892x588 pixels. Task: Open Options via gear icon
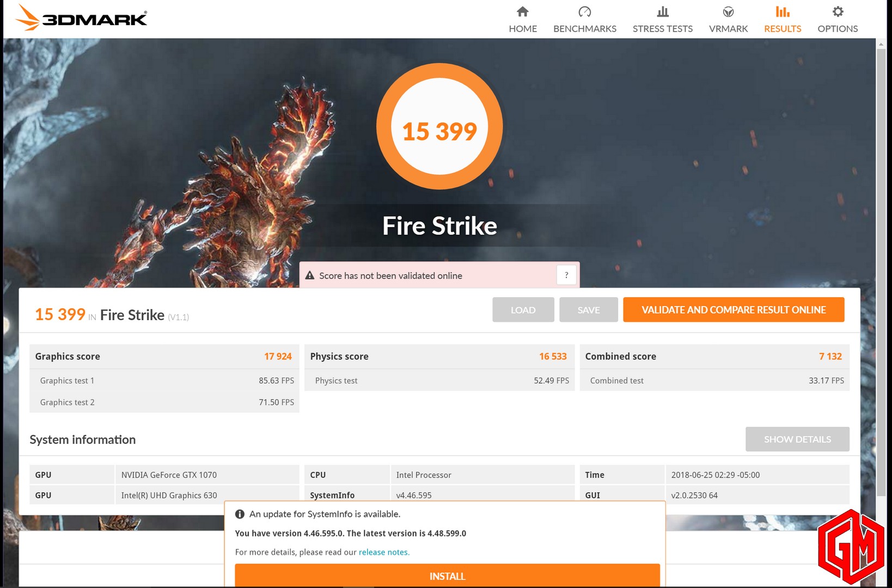[x=838, y=11]
